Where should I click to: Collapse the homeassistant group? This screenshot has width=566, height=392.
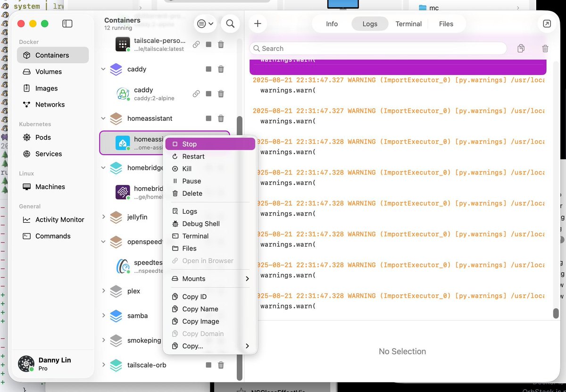pyautogui.click(x=103, y=118)
